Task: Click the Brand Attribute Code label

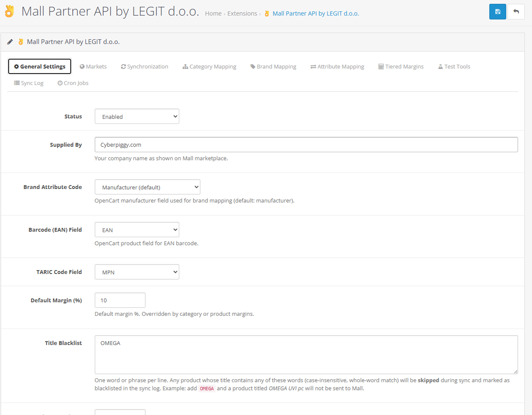Action: [53, 187]
